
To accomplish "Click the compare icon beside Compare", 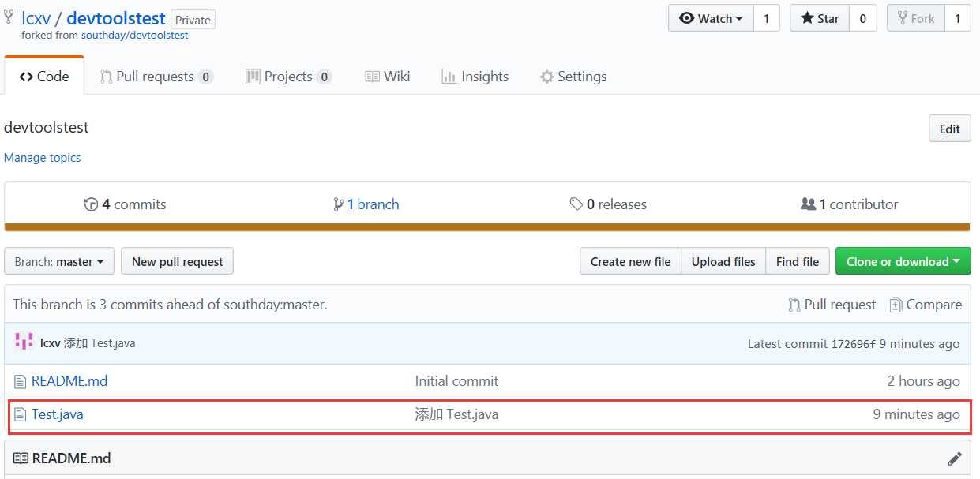I will [896, 305].
